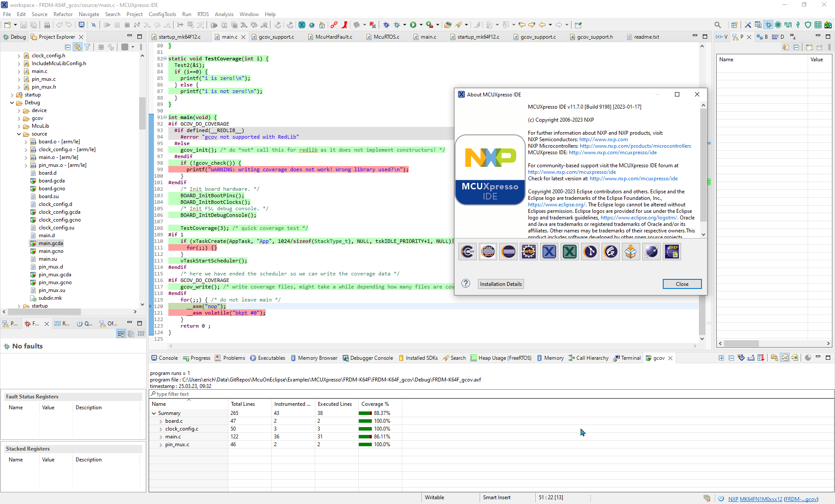Open the Skip All Breakpoints toggle
Screen dimensions: 835x504
[373, 25]
